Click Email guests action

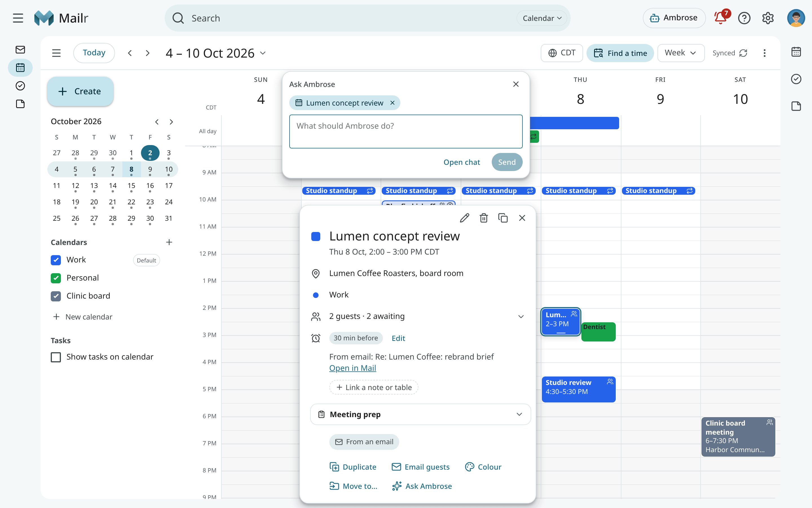click(x=420, y=467)
